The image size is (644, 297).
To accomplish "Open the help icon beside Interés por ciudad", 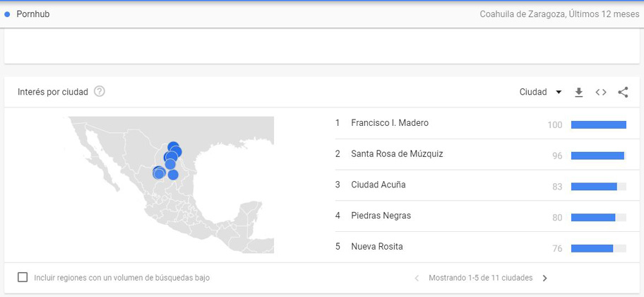I will coord(100,91).
